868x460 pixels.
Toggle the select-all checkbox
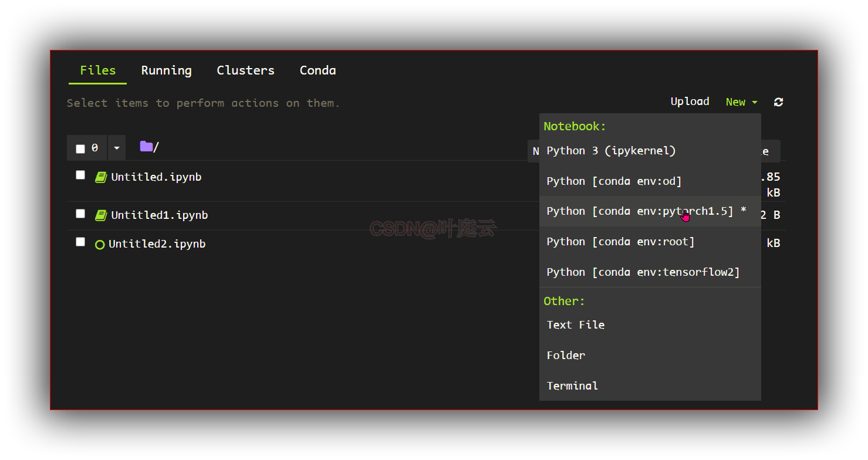80,147
